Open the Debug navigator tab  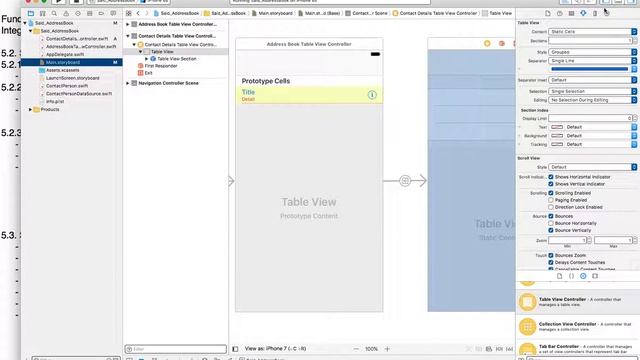pos(89,13)
